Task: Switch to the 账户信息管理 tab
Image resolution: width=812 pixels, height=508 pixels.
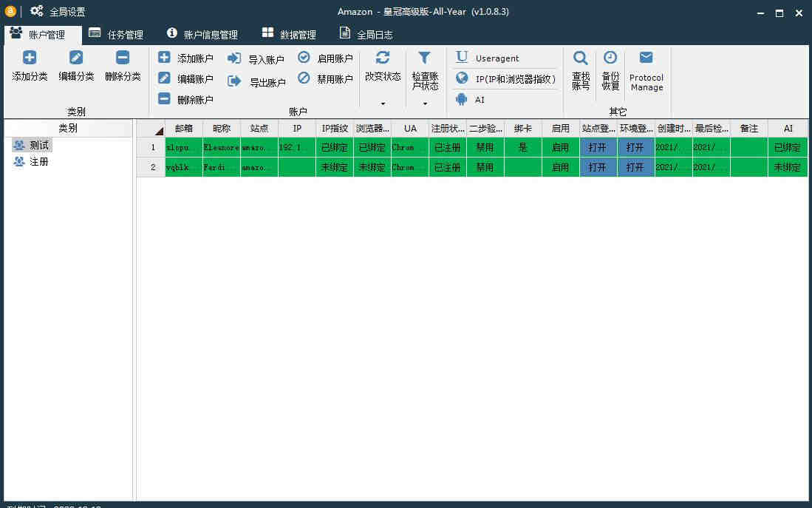Action: click(202, 35)
